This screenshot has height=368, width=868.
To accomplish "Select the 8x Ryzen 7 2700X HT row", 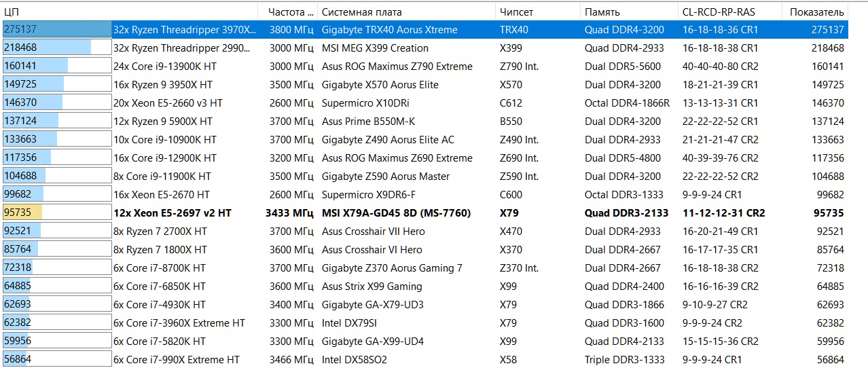I will point(424,232).
